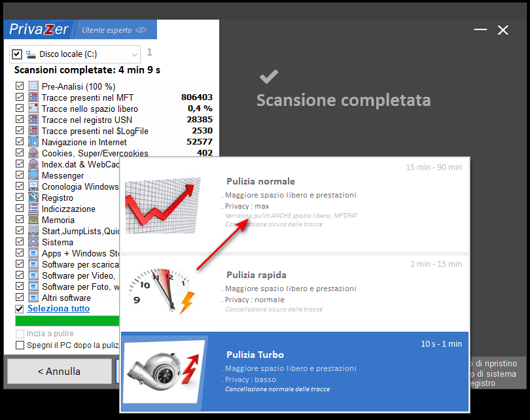Click the $LogFile traces icon
The height and width of the screenshot is (420, 530).
coord(33,131)
